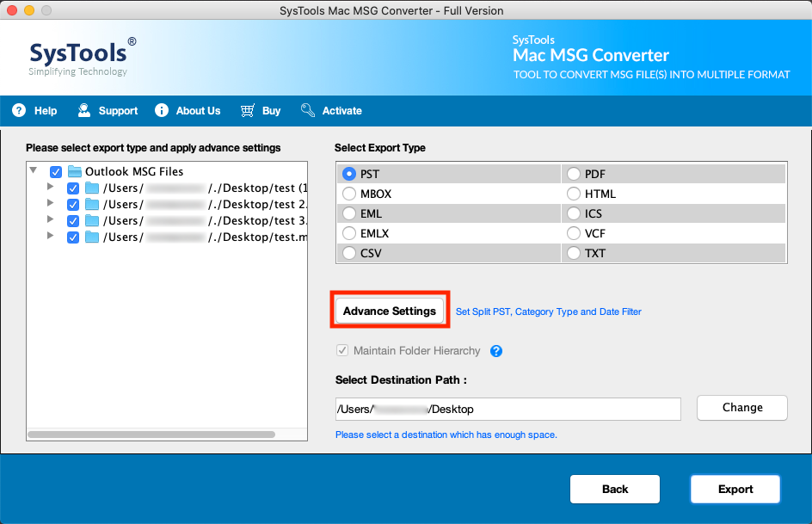Click the Activate key icon
The height and width of the screenshot is (524, 812).
coord(308,110)
